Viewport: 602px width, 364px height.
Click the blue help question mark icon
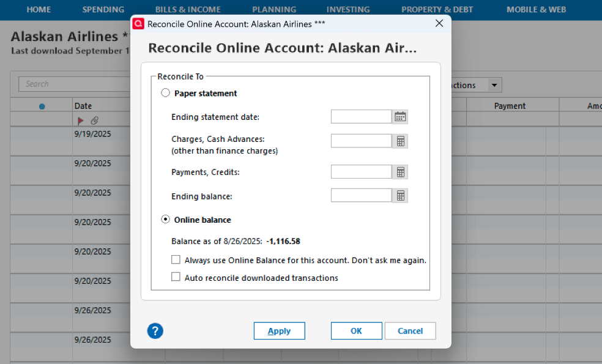(155, 330)
